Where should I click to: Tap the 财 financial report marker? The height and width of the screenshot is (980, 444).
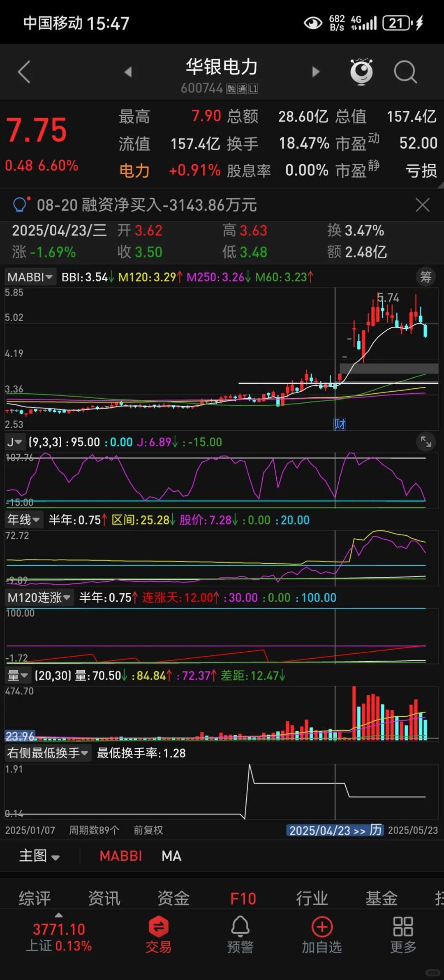[x=340, y=424]
